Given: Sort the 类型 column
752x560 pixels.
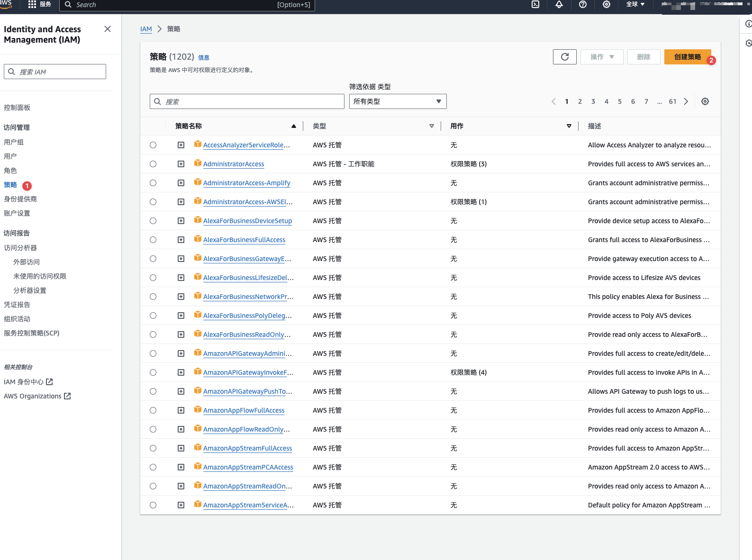Looking at the screenshot, I should [432, 126].
